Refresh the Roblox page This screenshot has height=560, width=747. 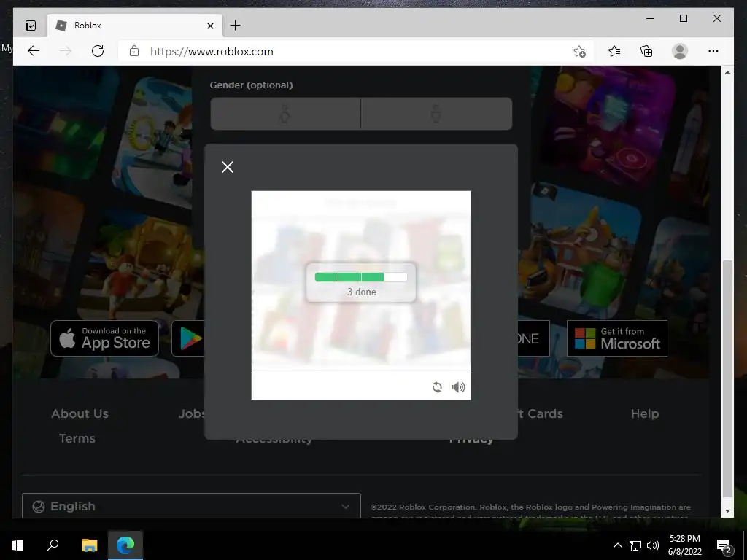pos(98,51)
